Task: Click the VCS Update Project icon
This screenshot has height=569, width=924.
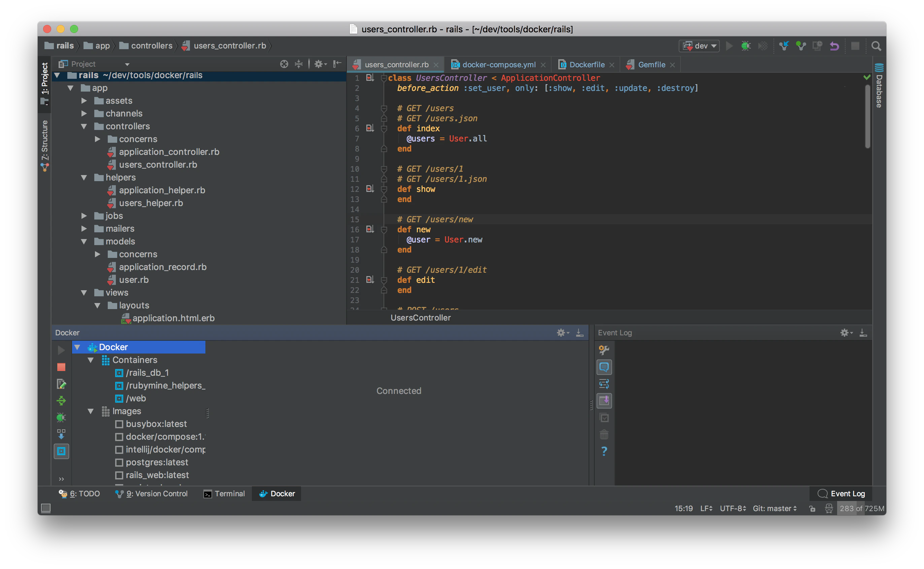Action: [x=784, y=46]
